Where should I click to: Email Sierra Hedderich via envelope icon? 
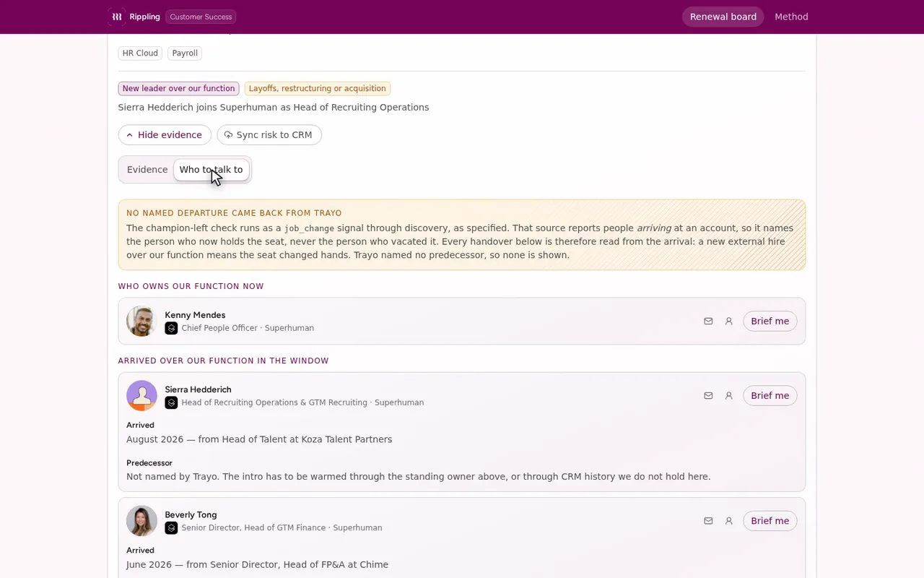(x=708, y=396)
